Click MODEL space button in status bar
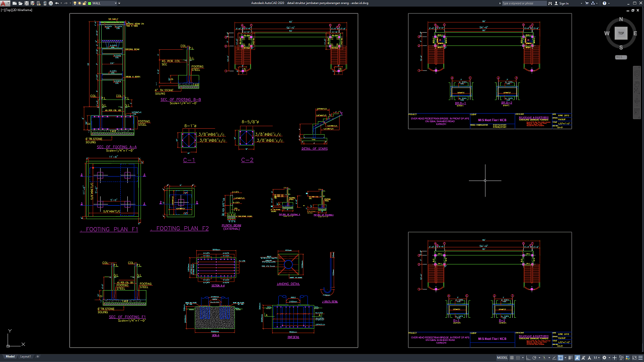Screen dimensions: 644x362 pyautogui.click(x=502, y=358)
